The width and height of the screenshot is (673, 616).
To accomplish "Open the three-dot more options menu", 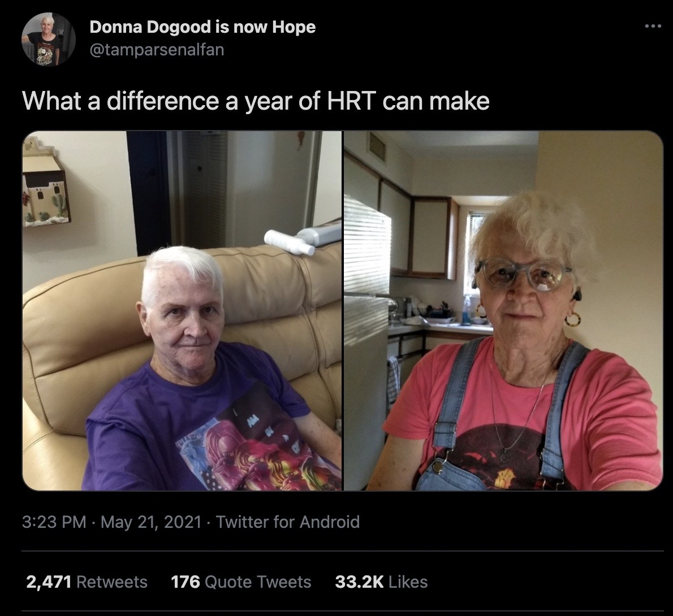I will 653,27.
